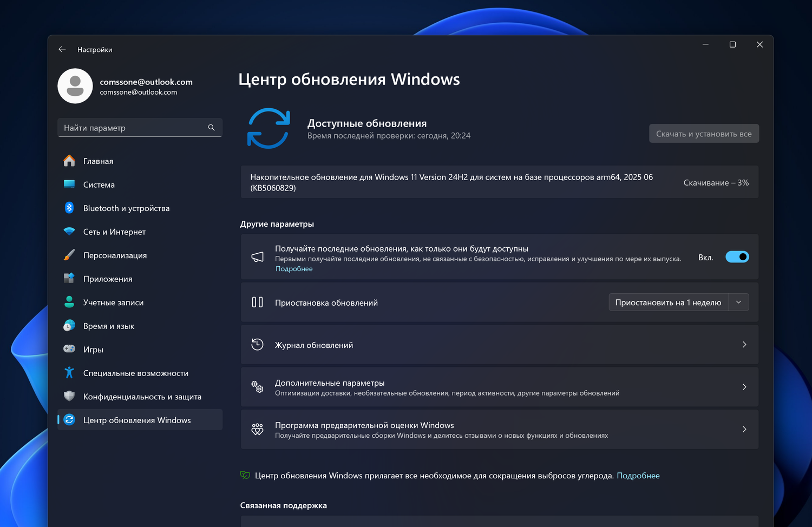The image size is (812, 527).
Task: Click the search magnifier icon
Action: coord(211,128)
